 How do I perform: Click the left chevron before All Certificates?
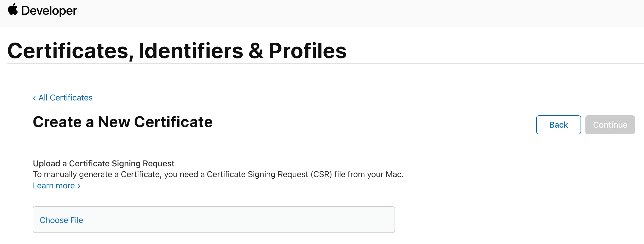[34, 98]
